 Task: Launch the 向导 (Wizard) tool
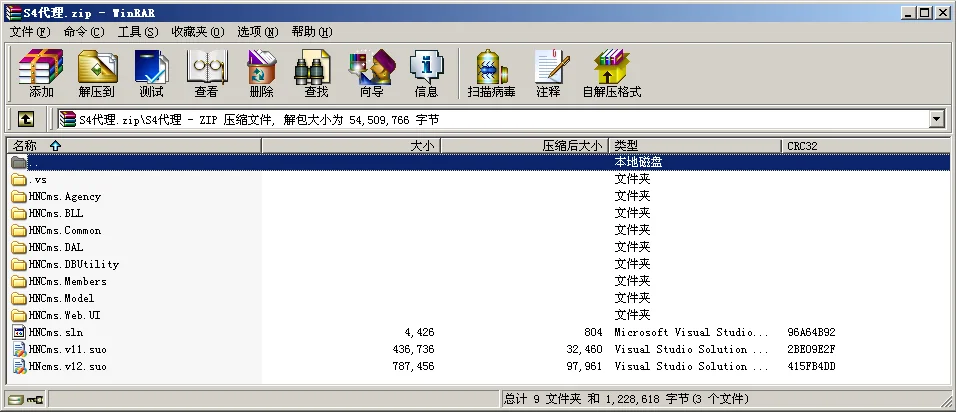pyautogui.click(x=371, y=73)
